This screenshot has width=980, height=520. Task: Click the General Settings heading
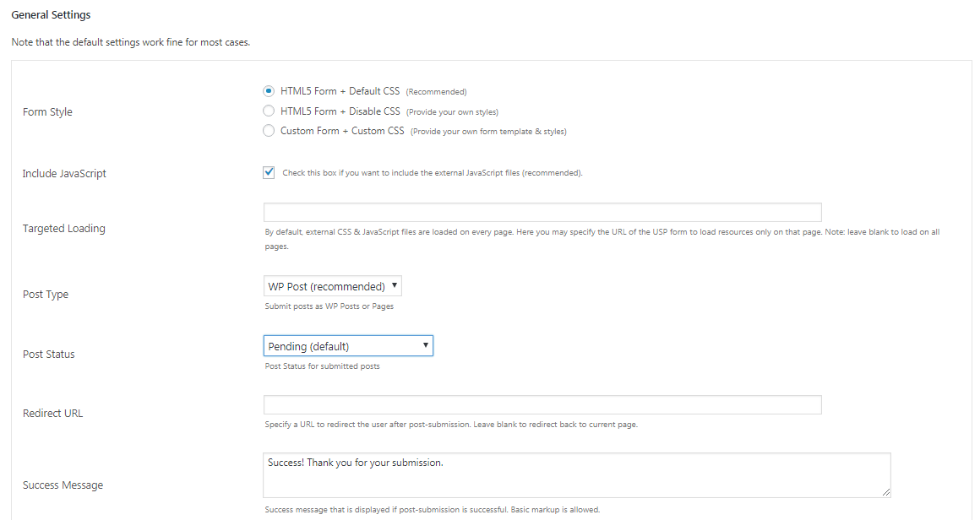click(51, 15)
